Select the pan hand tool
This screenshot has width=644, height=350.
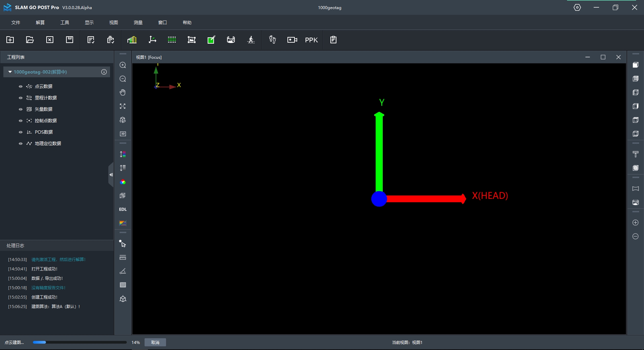click(123, 92)
